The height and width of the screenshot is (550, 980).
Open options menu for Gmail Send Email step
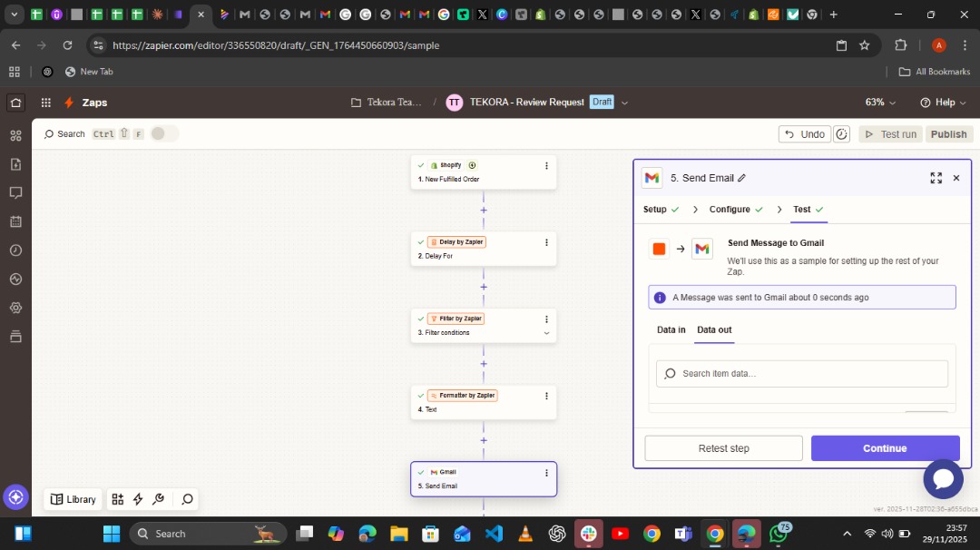[546, 473]
